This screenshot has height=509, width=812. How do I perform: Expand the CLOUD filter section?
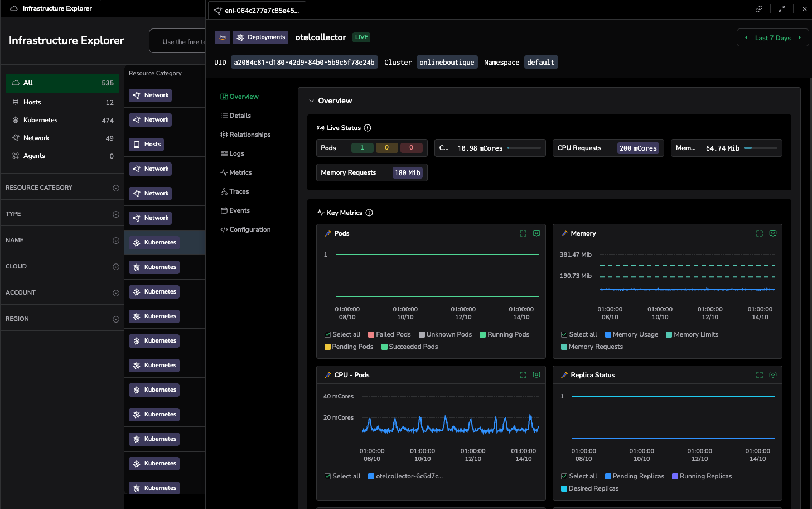click(x=115, y=267)
